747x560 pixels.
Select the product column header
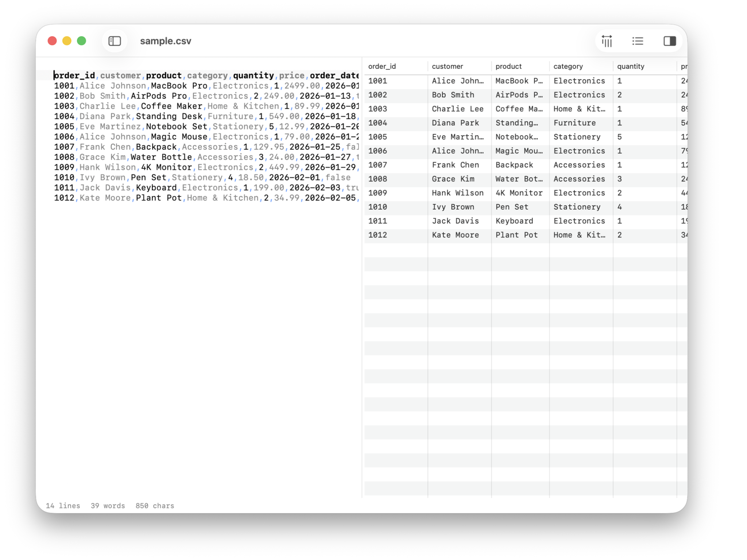[x=508, y=66]
